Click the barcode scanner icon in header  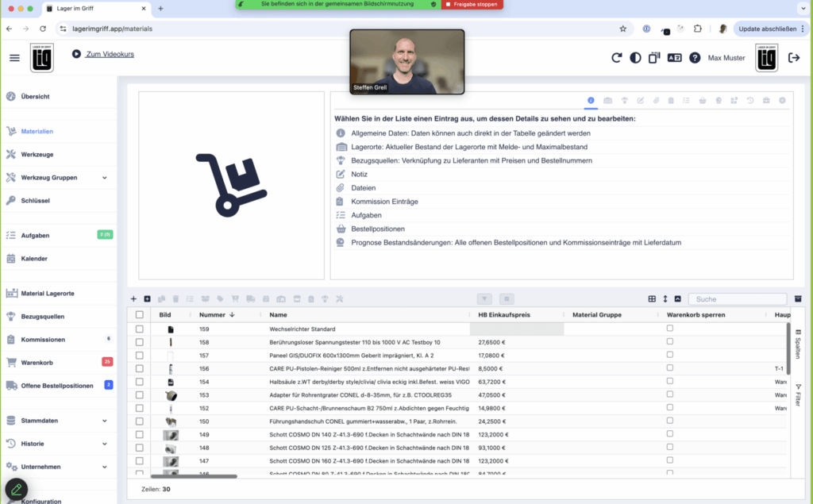point(654,58)
